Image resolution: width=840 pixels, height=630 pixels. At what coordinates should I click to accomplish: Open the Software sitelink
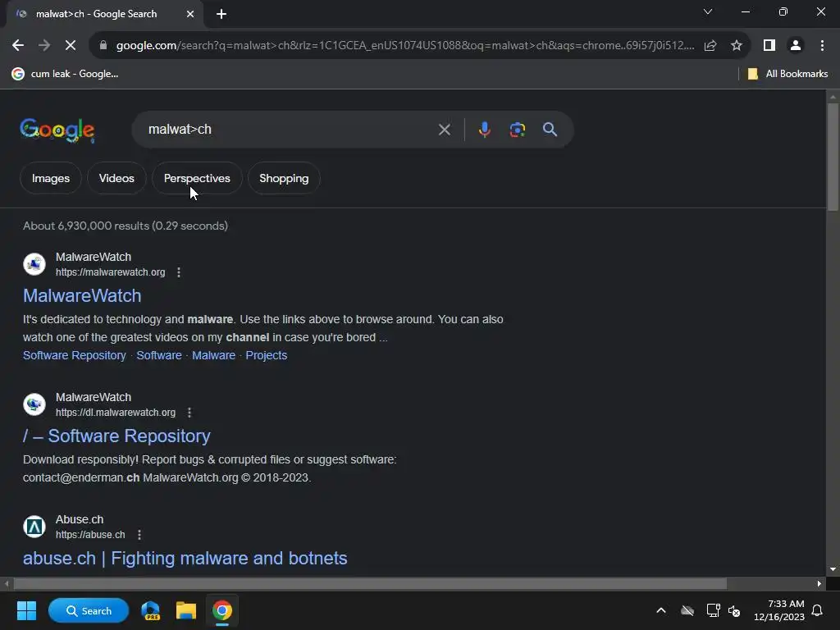(159, 355)
